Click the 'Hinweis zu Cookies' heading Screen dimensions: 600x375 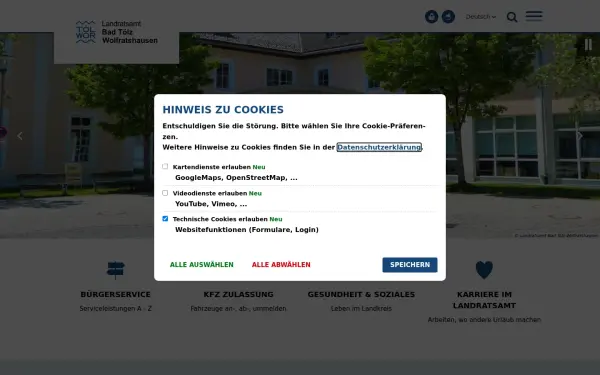pyautogui.click(x=223, y=110)
